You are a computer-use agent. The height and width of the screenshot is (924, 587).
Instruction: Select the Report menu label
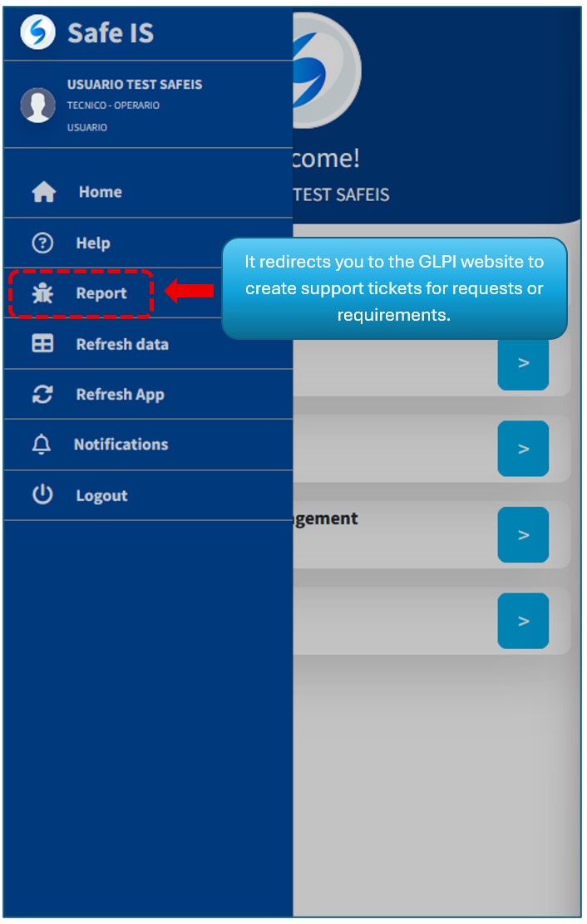[x=101, y=293]
